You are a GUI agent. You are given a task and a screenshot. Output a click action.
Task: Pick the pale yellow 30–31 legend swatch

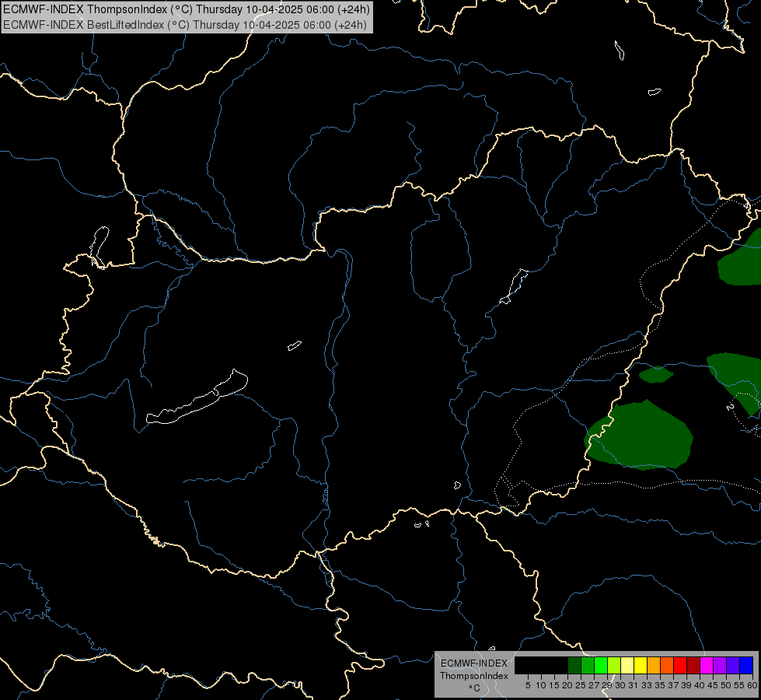[x=627, y=666]
